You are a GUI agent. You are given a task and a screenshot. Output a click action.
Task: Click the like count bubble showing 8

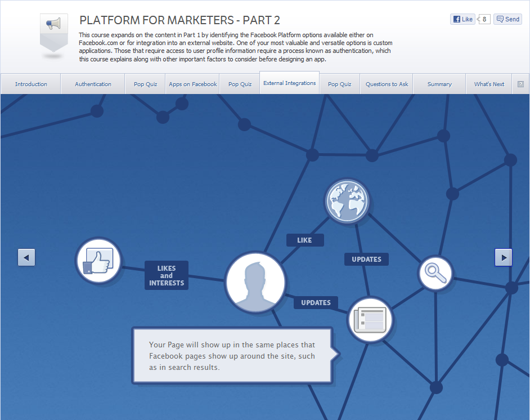tap(484, 19)
